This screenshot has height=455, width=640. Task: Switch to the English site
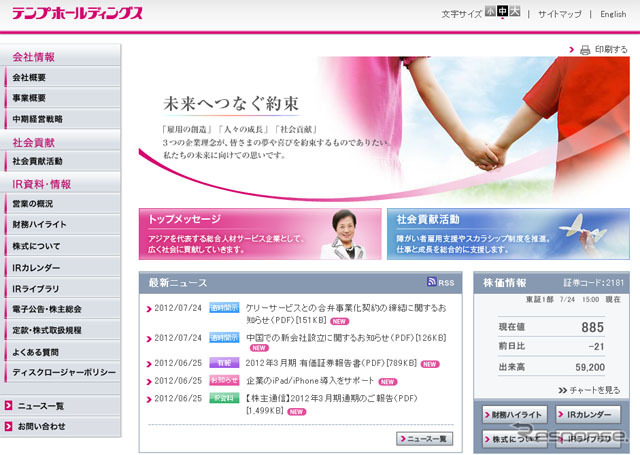(613, 14)
